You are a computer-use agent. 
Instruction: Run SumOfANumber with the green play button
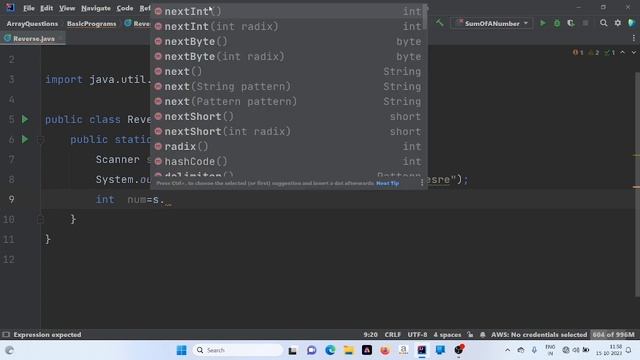point(542,23)
